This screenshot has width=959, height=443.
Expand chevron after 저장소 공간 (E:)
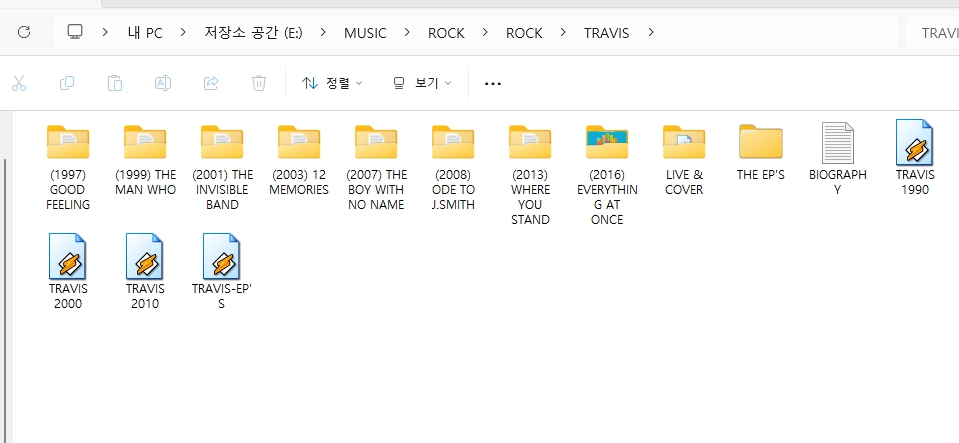pyautogui.click(x=323, y=32)
